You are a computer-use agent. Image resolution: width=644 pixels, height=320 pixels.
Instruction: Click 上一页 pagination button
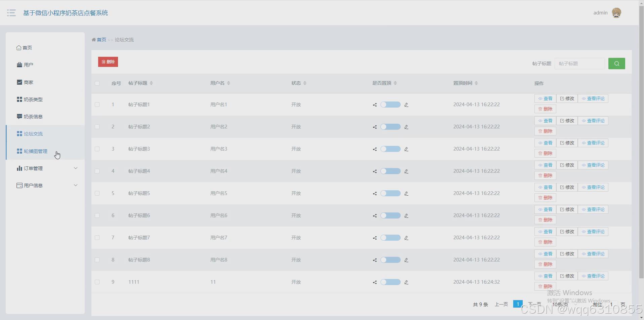coord(501,304)
